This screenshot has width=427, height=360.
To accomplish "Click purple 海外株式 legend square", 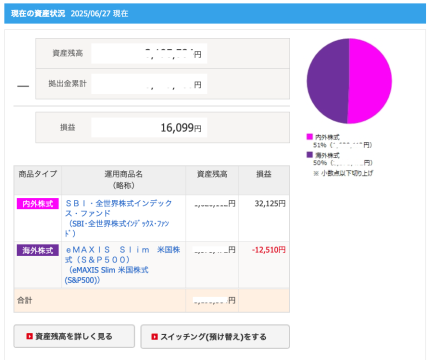I will tap(310, 155).
